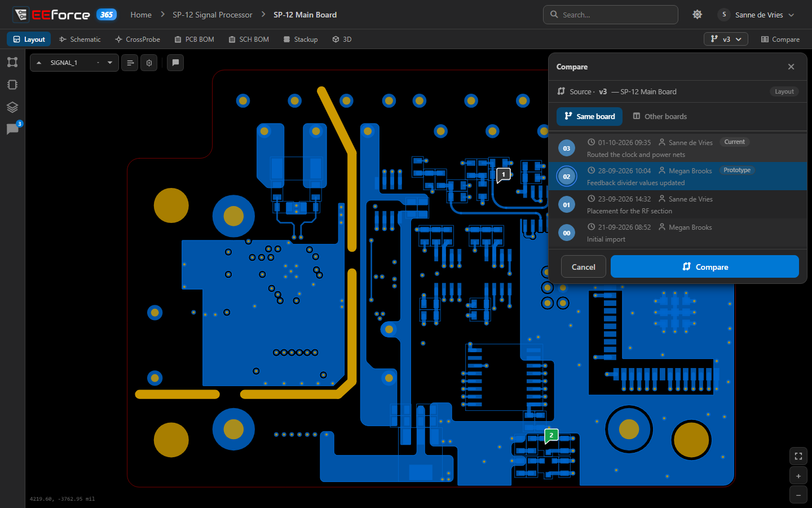Open the components chip panel icon
812x508 pixels.
click(12, 85)
